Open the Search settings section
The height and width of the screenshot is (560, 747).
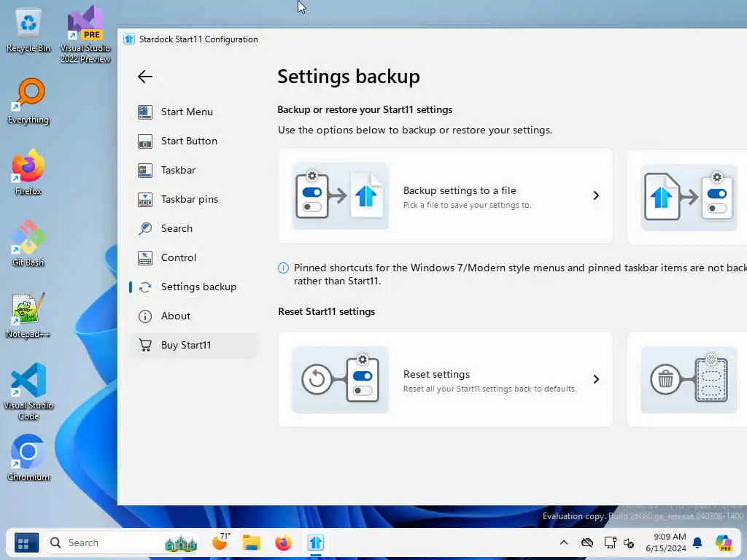pyautogui.click(x=177, y=228)
